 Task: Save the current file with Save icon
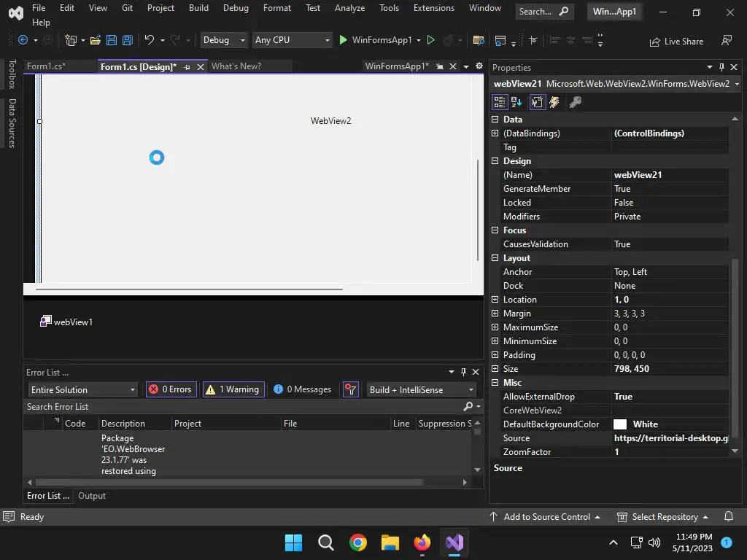112,40
